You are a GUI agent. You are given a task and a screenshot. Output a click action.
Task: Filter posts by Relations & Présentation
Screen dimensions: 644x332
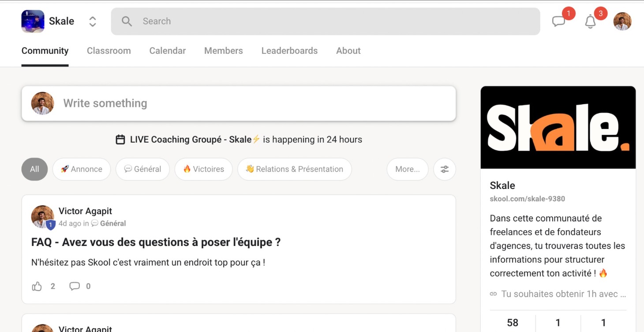(295, 169)
